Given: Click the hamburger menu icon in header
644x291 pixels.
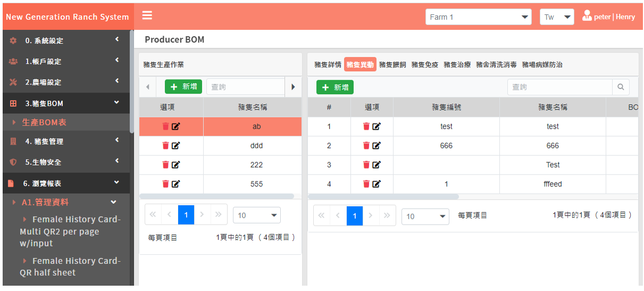Looking at the screenshot, I should point(147,16).
